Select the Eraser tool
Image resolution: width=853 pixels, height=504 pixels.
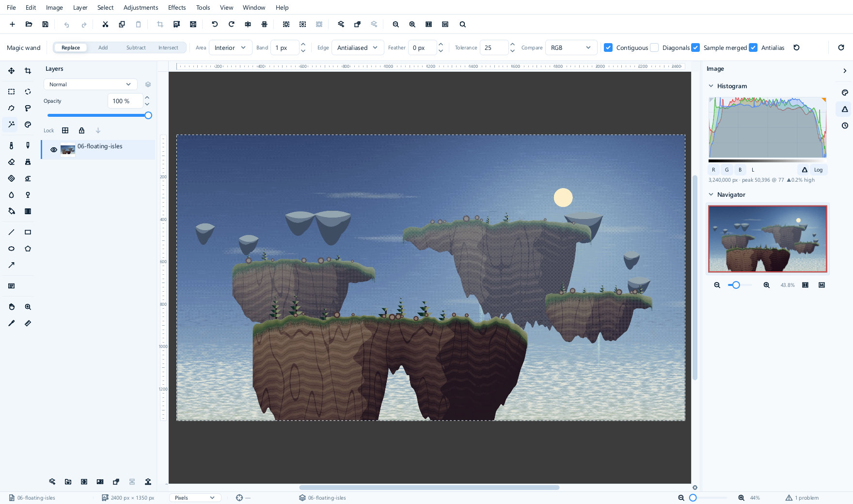point(11,162)
